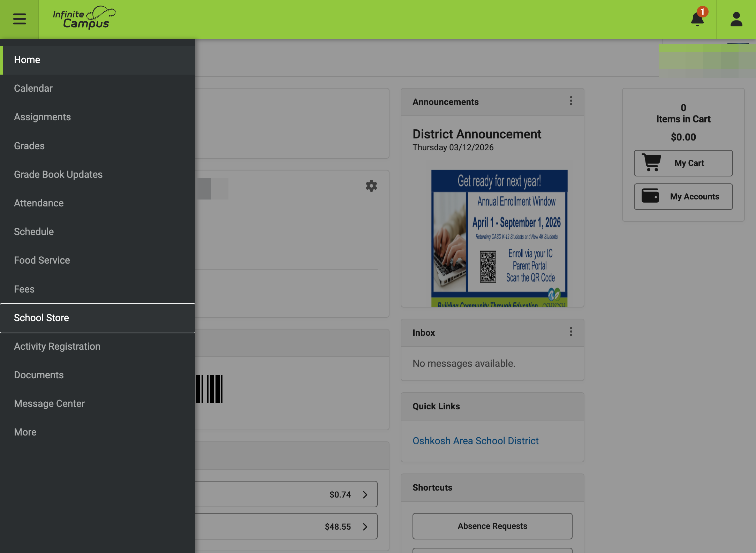Viewport: 756px width, 553px height.
Task: Open Message Center from the sidebar
Action: pos(98,404)
